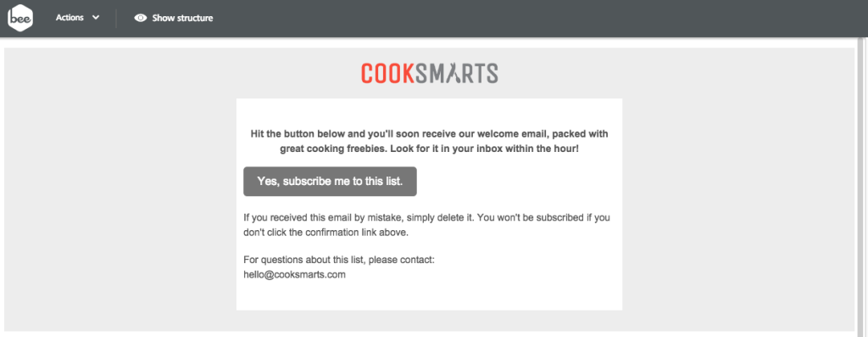The image size is (868, 337).
Task: Open the Actions menu
Action: [x=77, y=18]
